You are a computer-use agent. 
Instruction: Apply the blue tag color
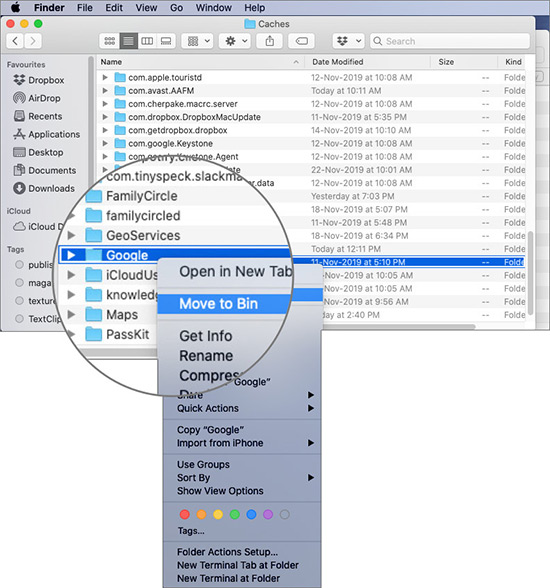pos(251,514)
